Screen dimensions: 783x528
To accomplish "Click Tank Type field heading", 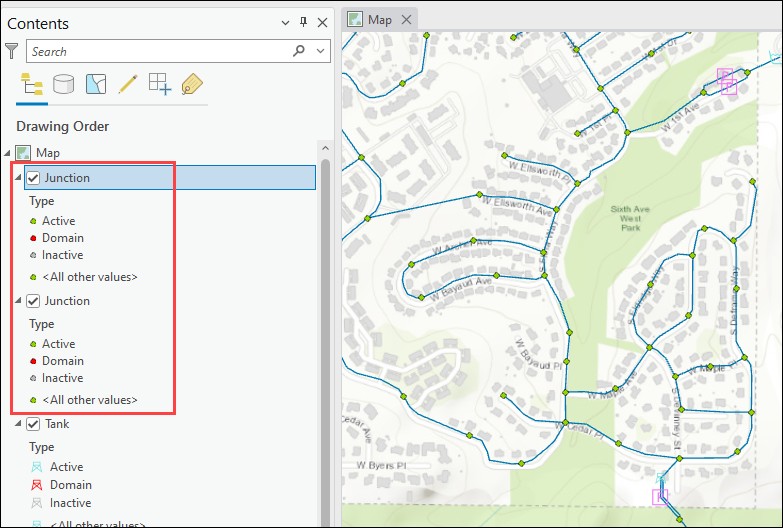I will pyautogui.click(x=41, y=447).
